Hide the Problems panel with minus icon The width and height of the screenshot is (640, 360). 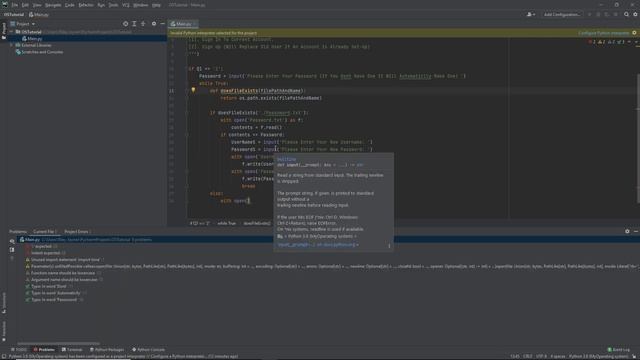pyautogui.click(x=636, y=231)
